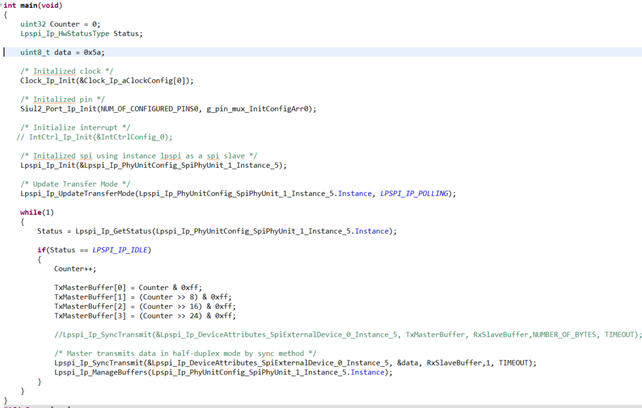The width and height of the screenshot is (642, 408).
Task: Click the 'uint32 Counter = 0;' line
Action: click(x=60, y=24)
